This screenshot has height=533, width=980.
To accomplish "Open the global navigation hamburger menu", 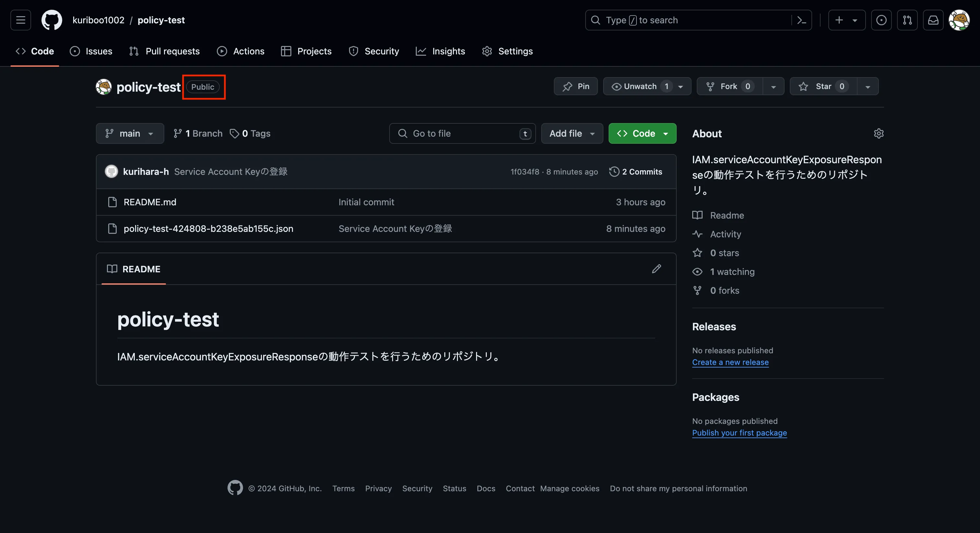I will click(20, 20).
